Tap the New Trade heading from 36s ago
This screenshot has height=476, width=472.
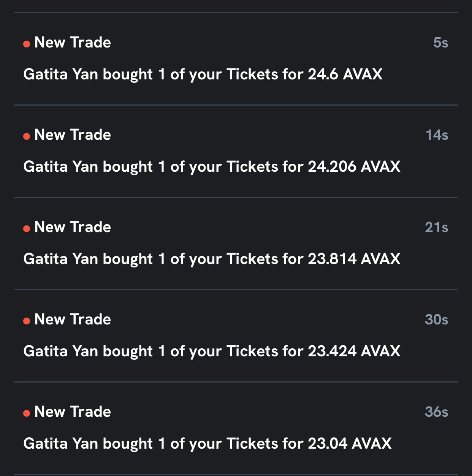[73, 412]
